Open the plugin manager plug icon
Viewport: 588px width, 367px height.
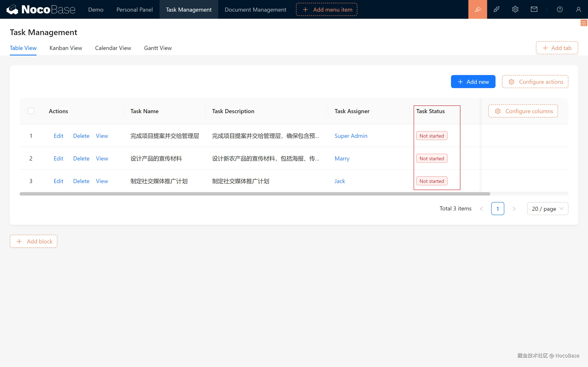coord(496,9)
